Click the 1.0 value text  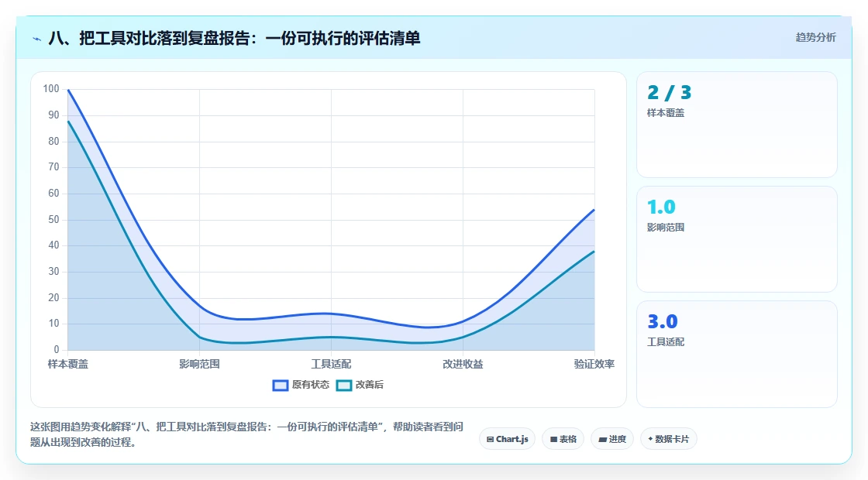pyautogui.click(x=662, y=207)
